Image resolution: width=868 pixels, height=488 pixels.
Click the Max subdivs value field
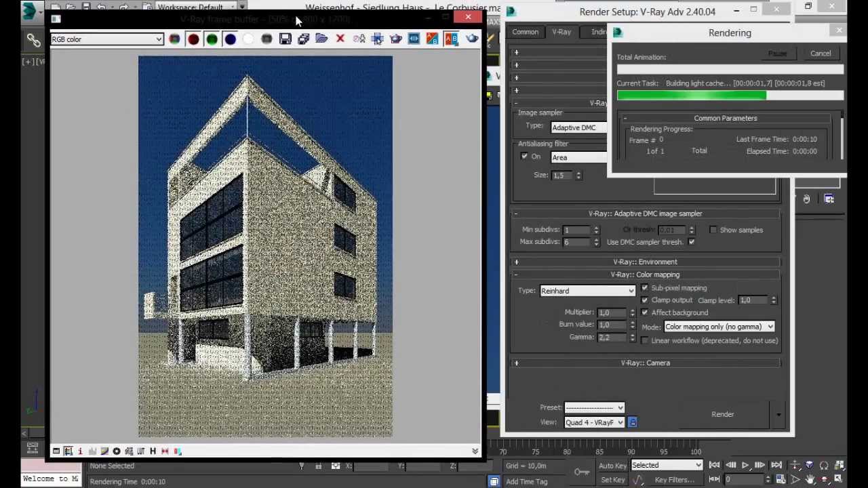point(576,242)
